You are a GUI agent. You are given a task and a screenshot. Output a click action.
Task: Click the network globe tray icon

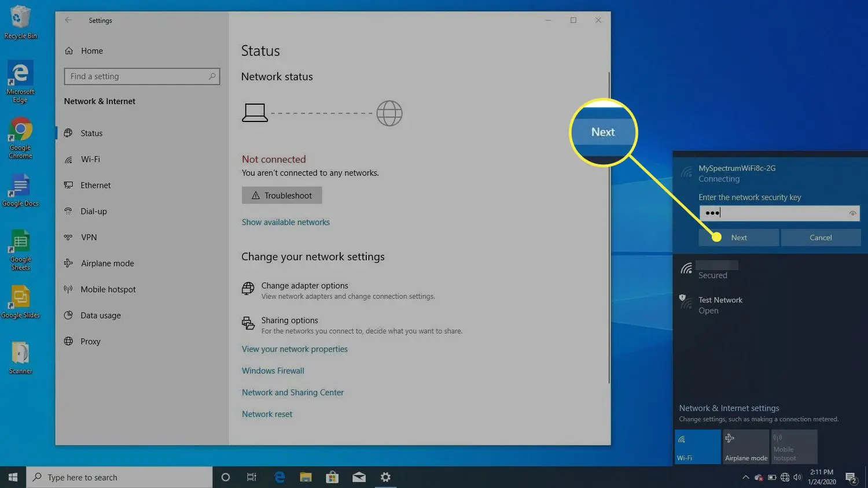(785, 478)
